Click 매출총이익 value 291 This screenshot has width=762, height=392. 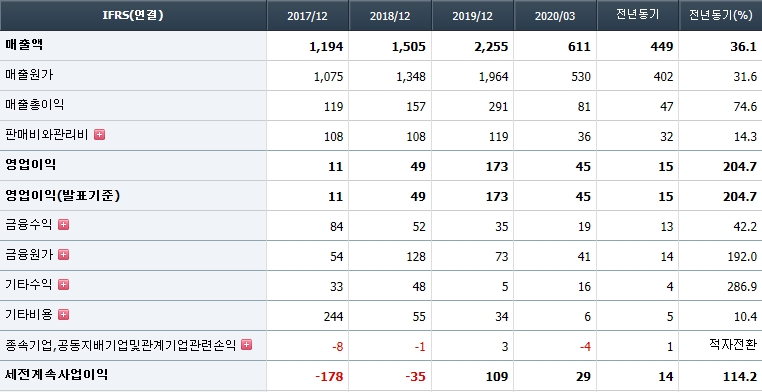(499, 107)
